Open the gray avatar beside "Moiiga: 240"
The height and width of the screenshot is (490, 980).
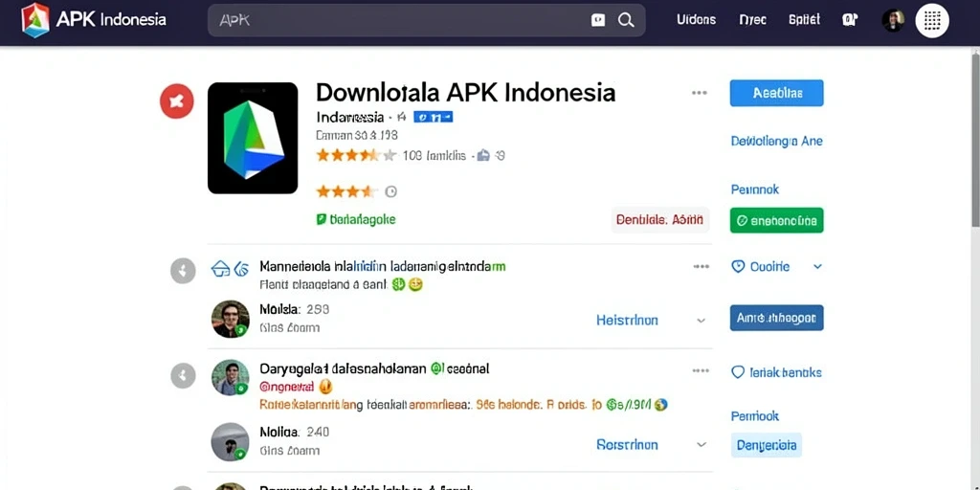click(x=230, y=442)
